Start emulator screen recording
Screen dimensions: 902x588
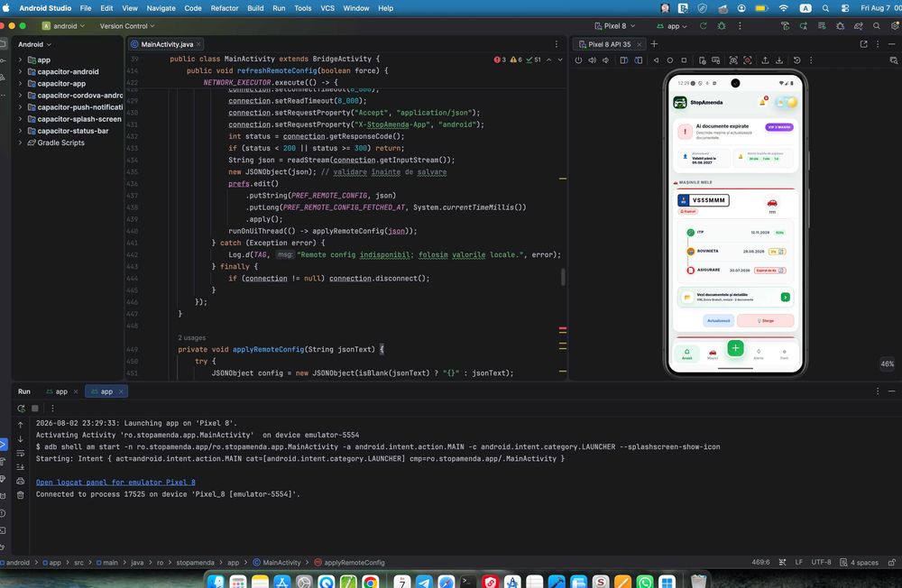click(747, 60)
